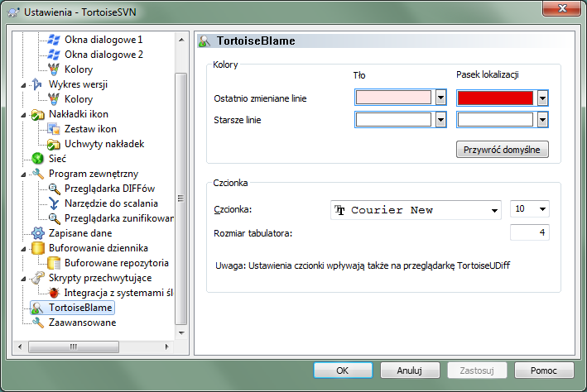Select the Buforowane repozytoria page
The height and width of the screenshot is (392, 587).
pyautogui.click(x=117, y=263)
